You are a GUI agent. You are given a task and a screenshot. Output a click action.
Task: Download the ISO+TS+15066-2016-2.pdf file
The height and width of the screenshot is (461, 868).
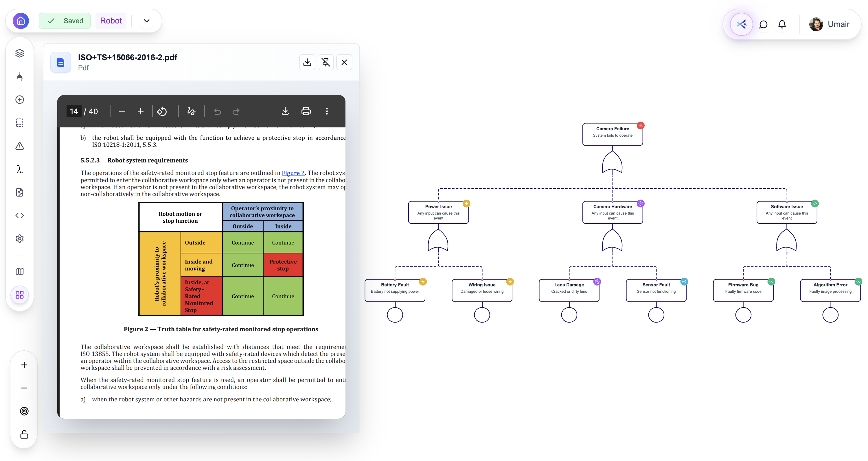pos(307,62)
